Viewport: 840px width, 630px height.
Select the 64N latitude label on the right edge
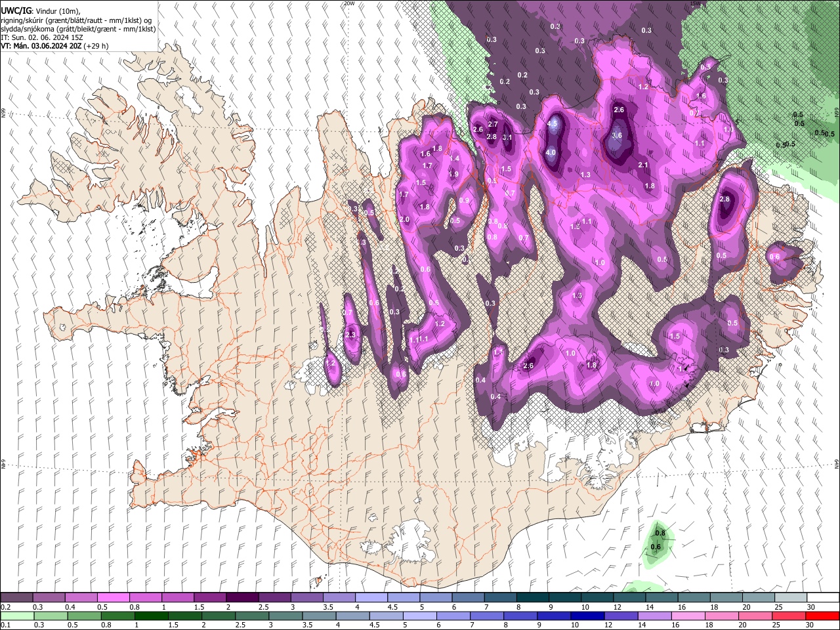coord(837,463)
